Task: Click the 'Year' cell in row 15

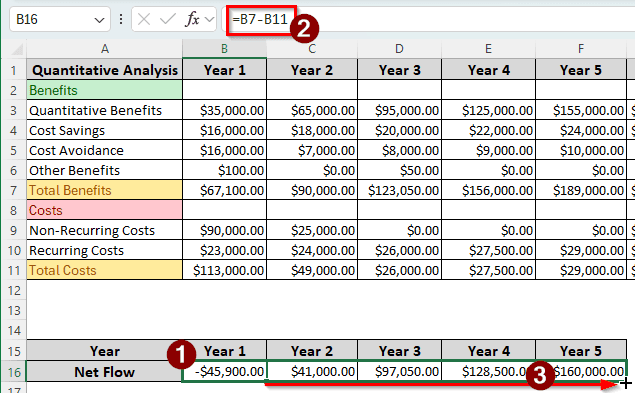Action: click(104, 351)
